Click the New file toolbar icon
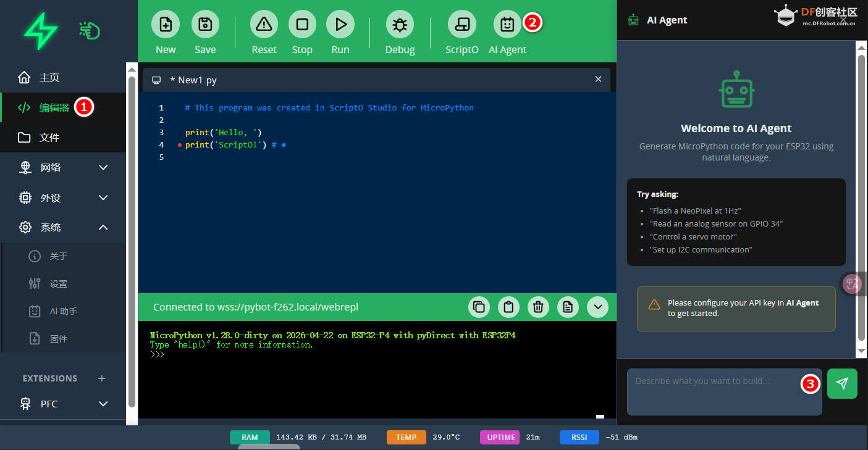Screen dimensions: 868x450 tap(166, 25)
